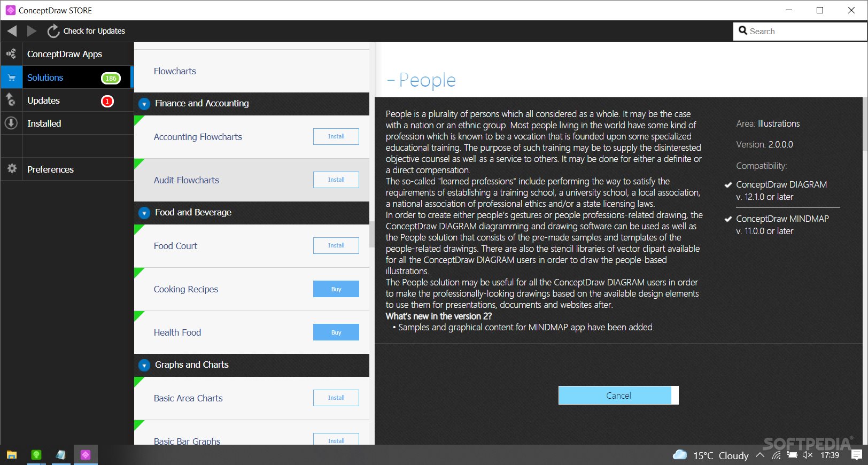The image size is (868, 465).
Task: Open the notepad-like app in the taskbar
Action: [60, 455]
